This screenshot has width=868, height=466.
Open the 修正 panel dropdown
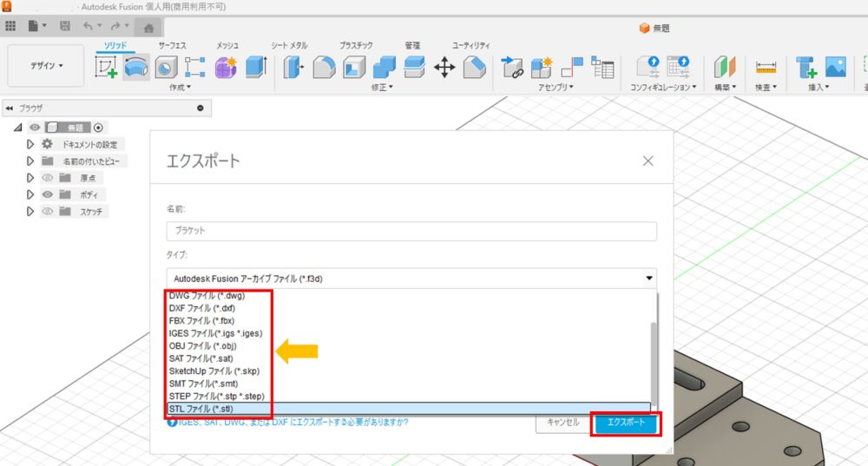point(382,88)
